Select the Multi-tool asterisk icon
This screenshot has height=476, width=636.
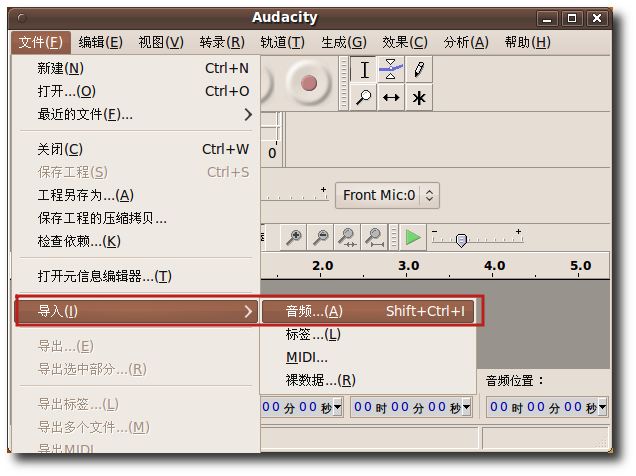(419, 97)
